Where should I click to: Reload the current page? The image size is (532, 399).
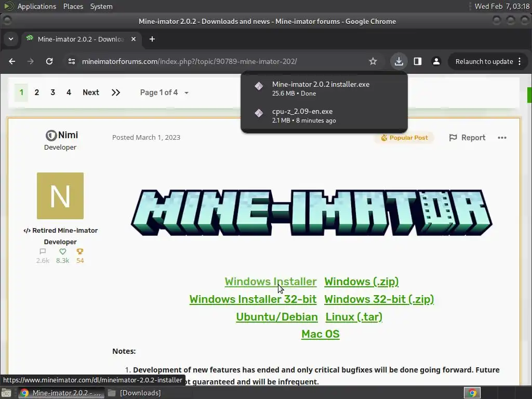tap(49, 61)
